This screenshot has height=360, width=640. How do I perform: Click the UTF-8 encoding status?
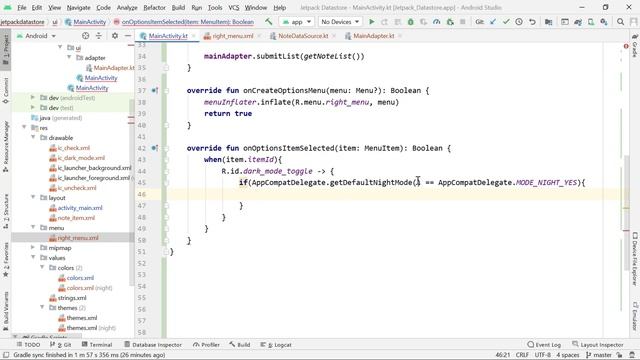pyautogui.click(x=542, y=355)
